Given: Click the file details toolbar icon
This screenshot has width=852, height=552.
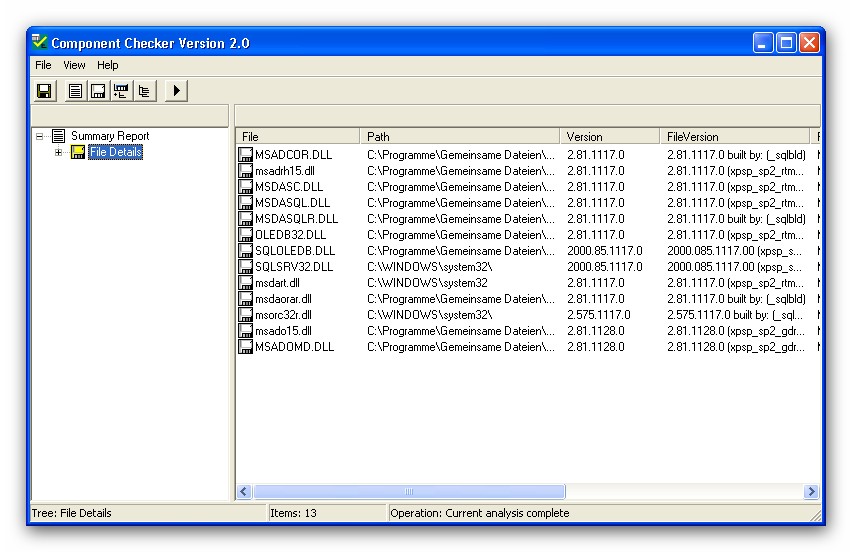Looking at the screenshot, I should (98, 91).
